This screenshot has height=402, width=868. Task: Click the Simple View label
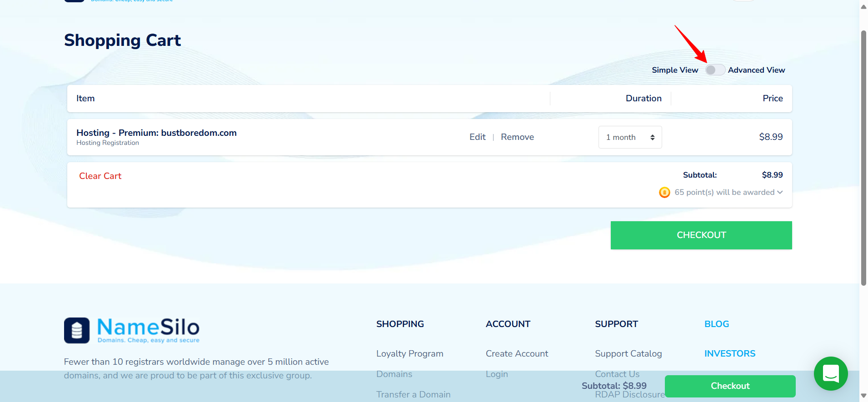pos(675,70)
